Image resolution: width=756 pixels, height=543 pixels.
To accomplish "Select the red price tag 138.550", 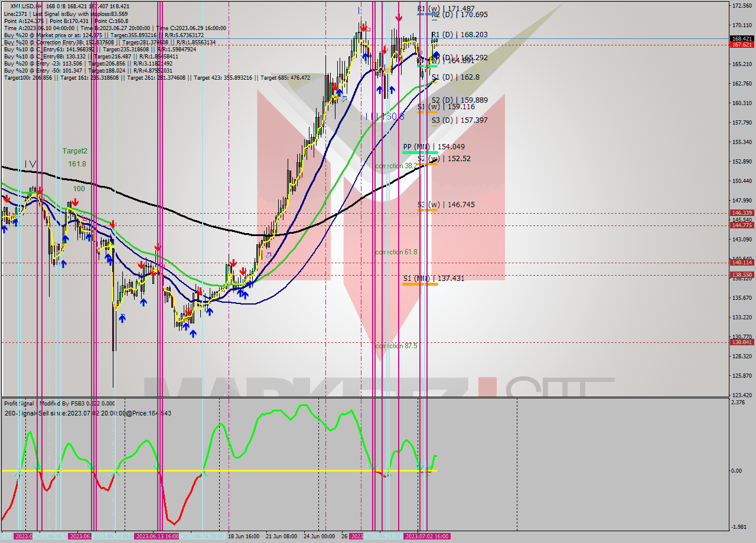I will point(741,275).
